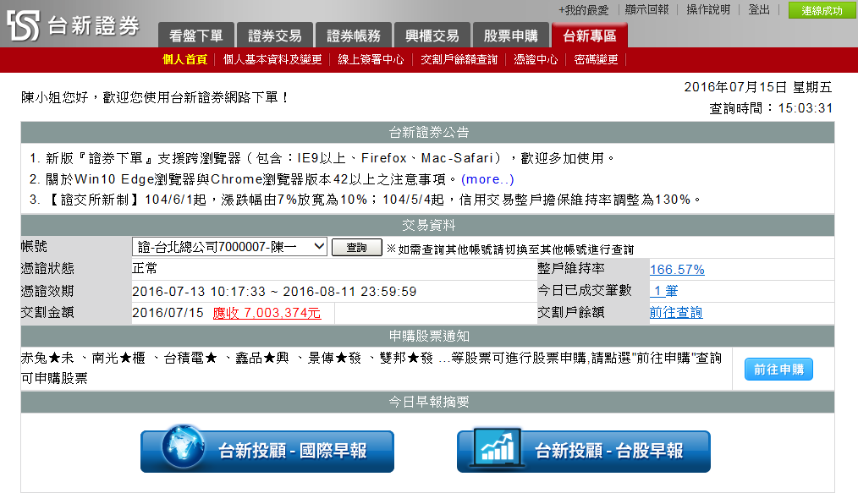858x504 pixels.
Task: Switch to the 看盤下單 tab
Action: [x=195, y=36]
